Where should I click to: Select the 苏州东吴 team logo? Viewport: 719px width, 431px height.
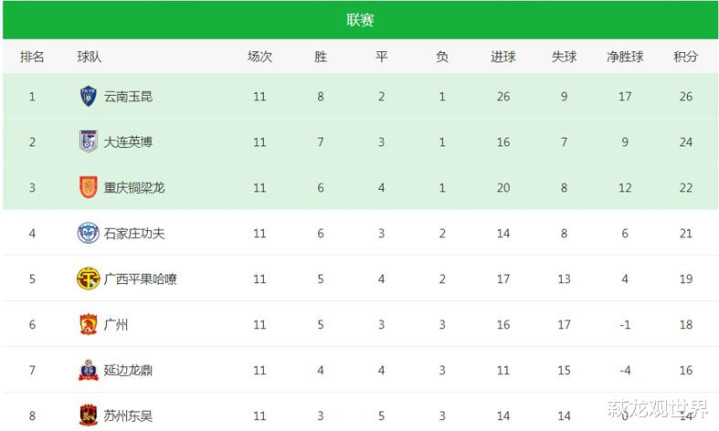click(x=88, y=415)
